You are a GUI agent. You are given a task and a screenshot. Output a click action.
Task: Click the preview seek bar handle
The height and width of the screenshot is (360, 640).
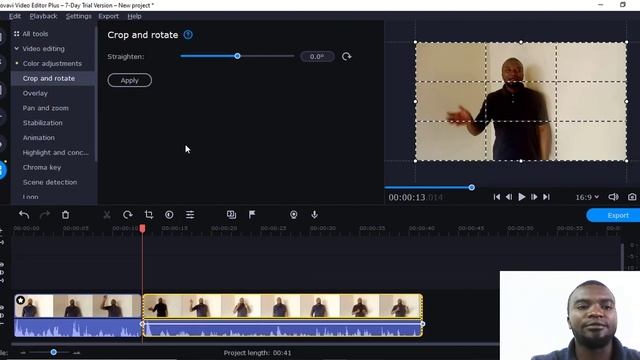click(472, 187)
